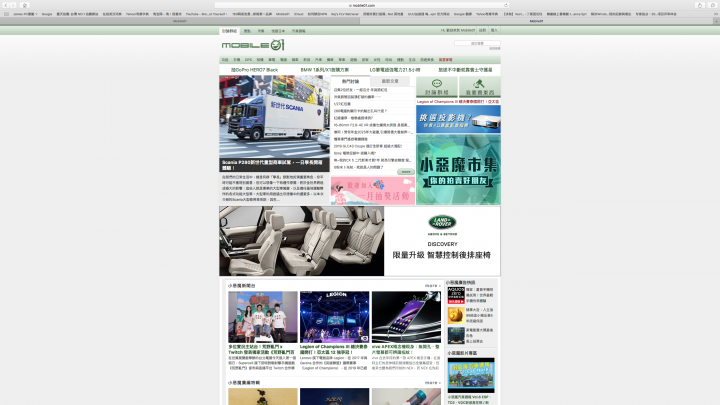720x405 pixels.
Task: Open the vivo APEX phone thumbnail
Action: (406, 317)
